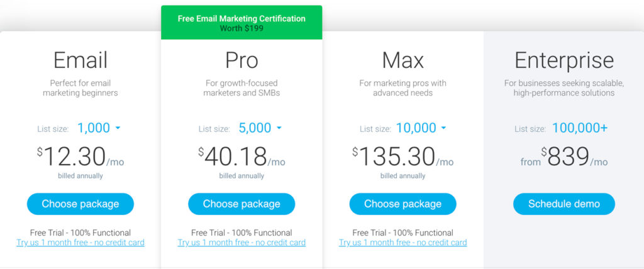Click the Free Email Marketing Certification banner
Image resolution: width=644 pixels, height=269 pixels.
(241, 23)
